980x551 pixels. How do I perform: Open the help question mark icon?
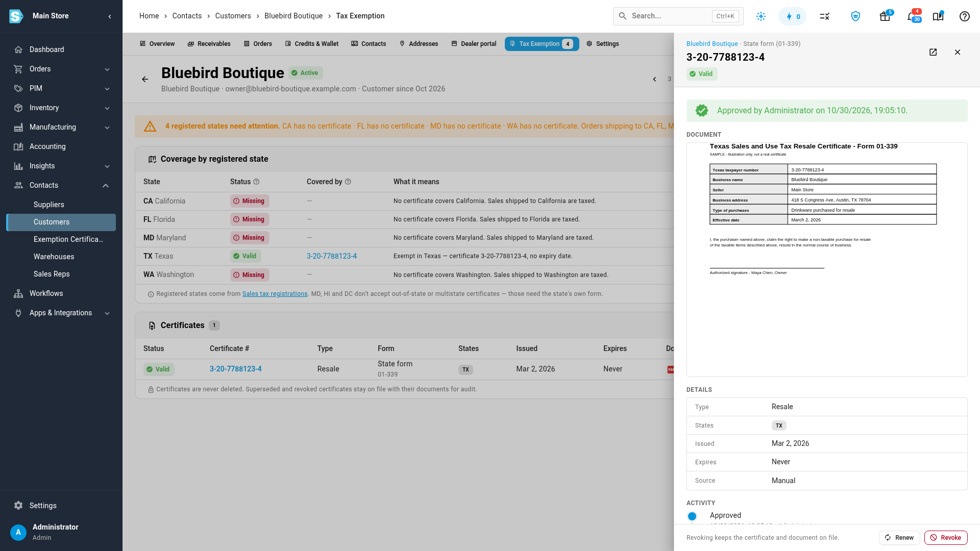pyautogui.click(x=965, y=16)
